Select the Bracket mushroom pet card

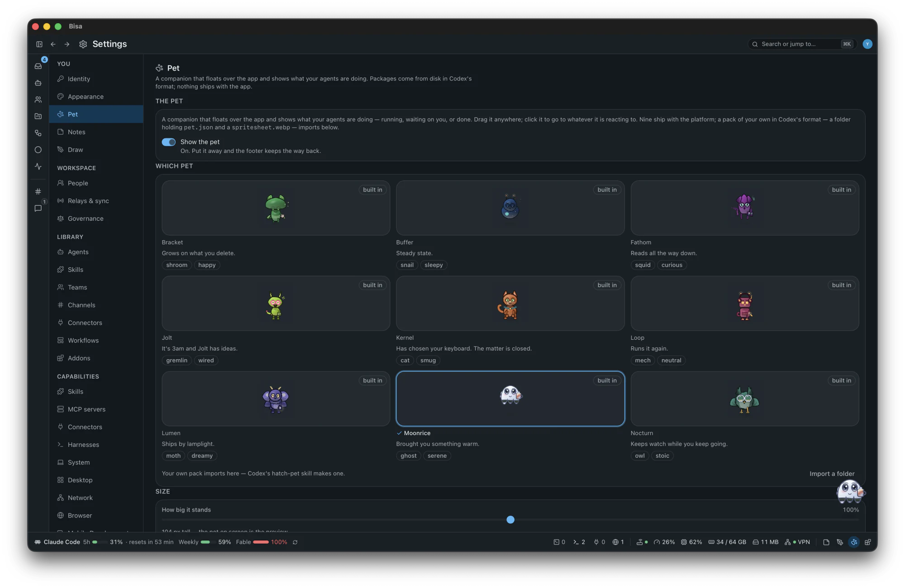276,208
